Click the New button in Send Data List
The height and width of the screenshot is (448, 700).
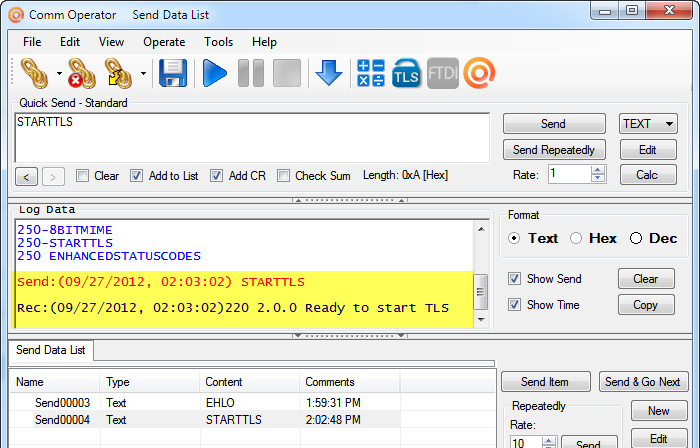(x=659, y=411)
